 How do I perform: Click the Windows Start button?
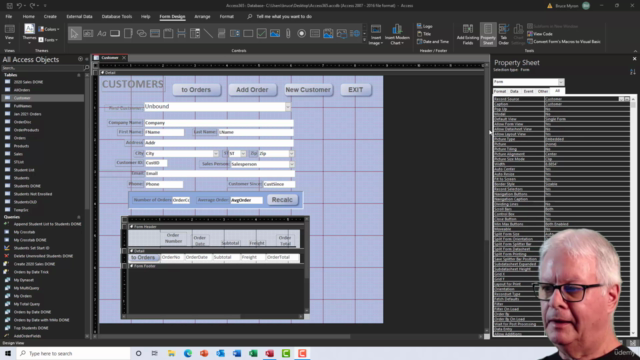click(x=8, y=353)
